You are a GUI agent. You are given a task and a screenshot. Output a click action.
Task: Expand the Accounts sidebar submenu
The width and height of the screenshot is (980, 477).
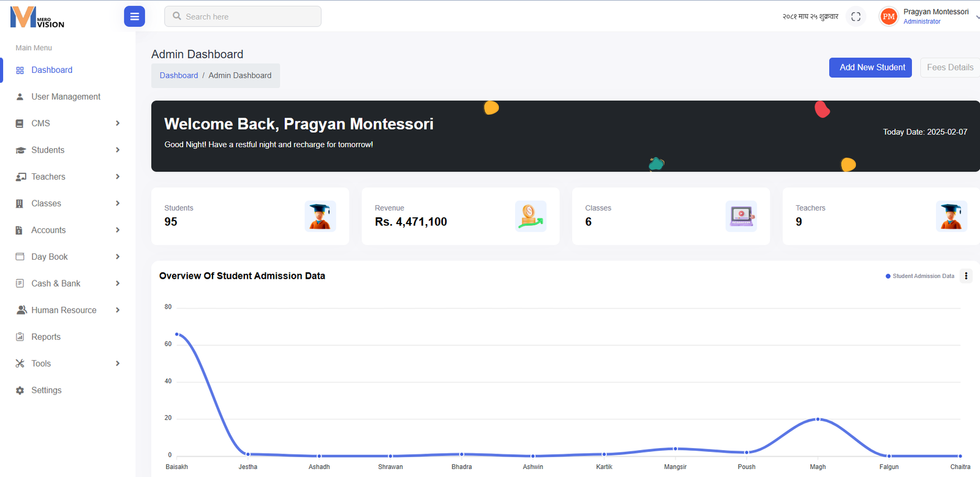(67, 230)
